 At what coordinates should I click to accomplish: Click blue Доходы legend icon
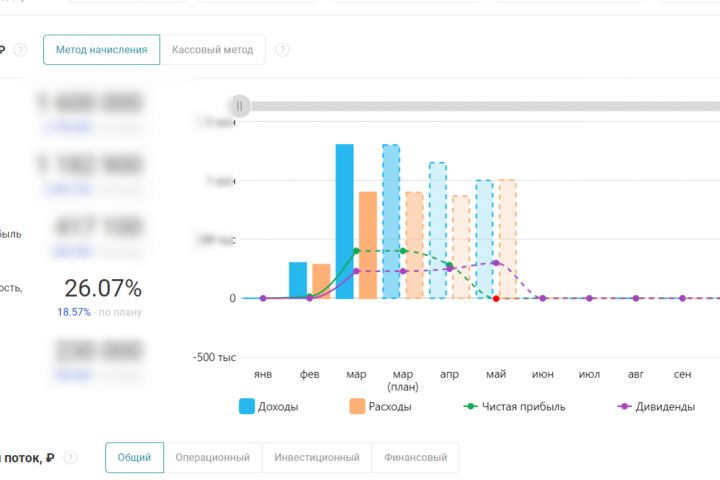[247, 407]
